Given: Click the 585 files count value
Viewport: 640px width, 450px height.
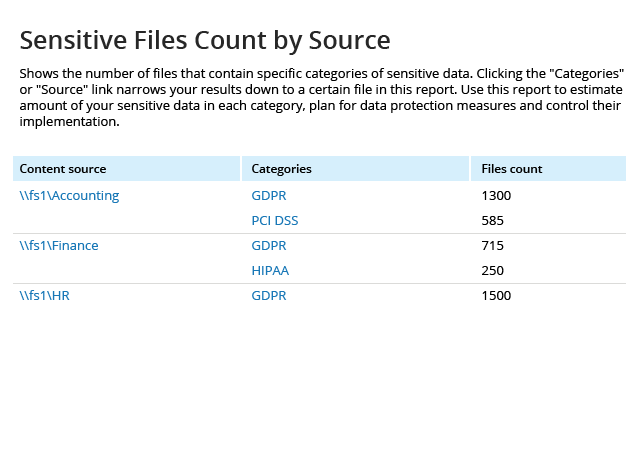Looking at the screenshot, I should [x=492, y=221].
